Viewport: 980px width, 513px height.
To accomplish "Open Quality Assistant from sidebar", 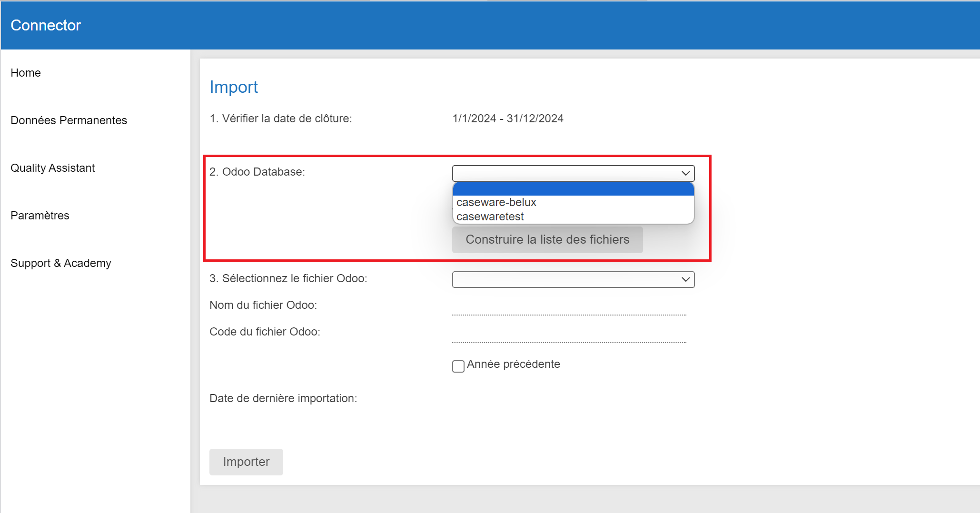I will point(52,168).
